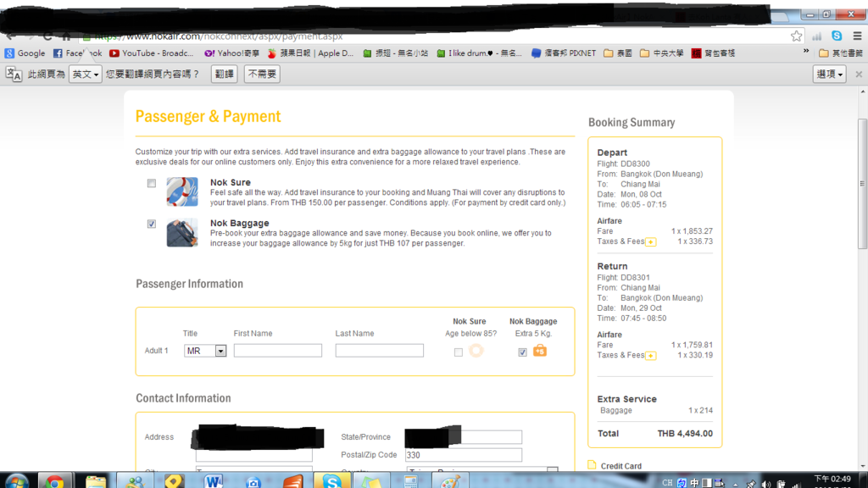Click the faded Nok Sure ring icon

coord(476,350)
